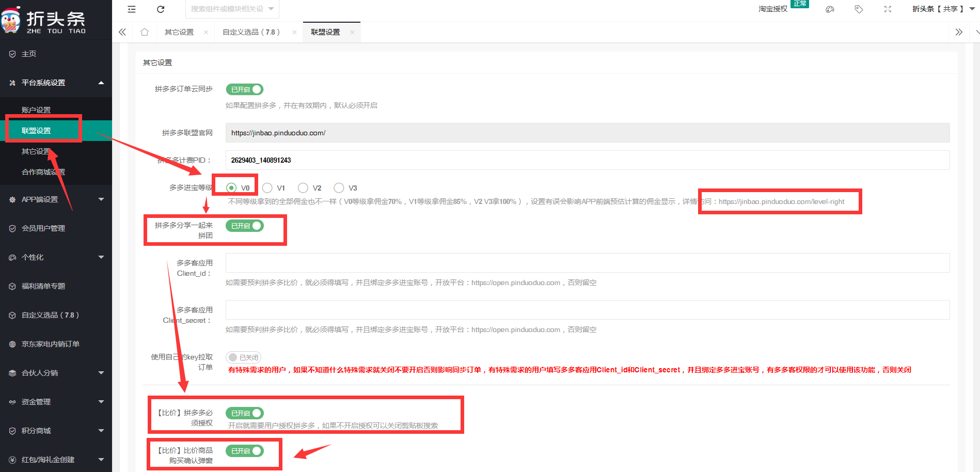Open the theme palette icon
Image resolution: width=980 pixels, height=472 pixels.
[x=830, y=9]
